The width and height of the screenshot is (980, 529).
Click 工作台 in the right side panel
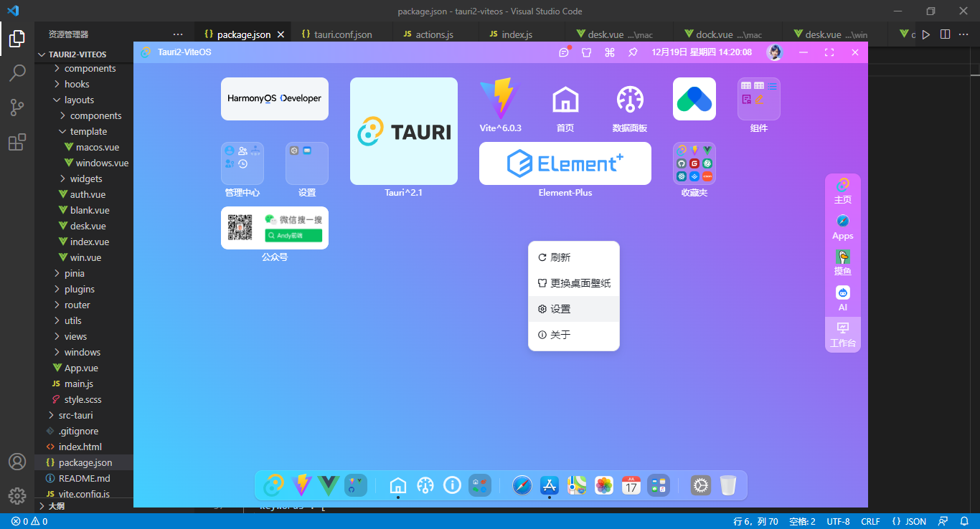click(x=842, y=335)
